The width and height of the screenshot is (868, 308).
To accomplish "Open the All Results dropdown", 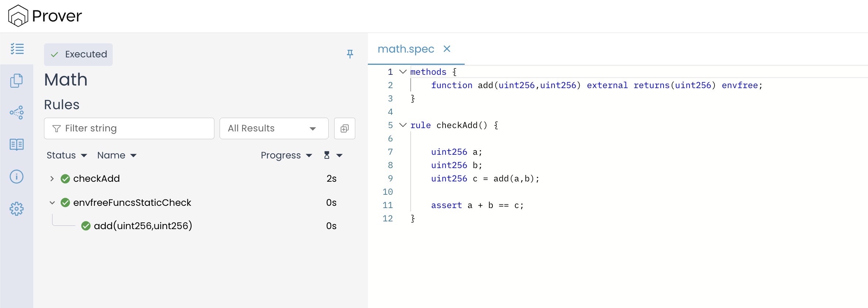I will click(274, 128).
